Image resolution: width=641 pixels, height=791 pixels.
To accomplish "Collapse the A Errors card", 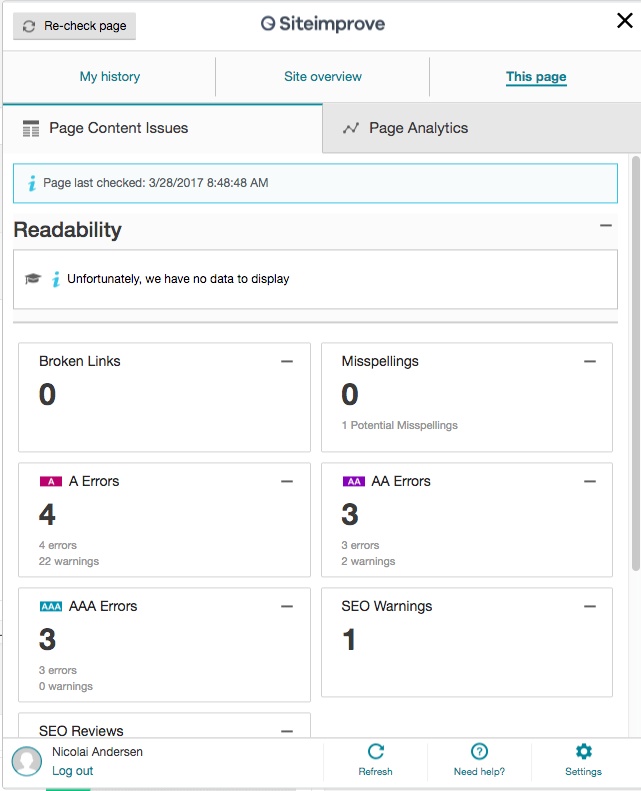I will click(287, 482).
